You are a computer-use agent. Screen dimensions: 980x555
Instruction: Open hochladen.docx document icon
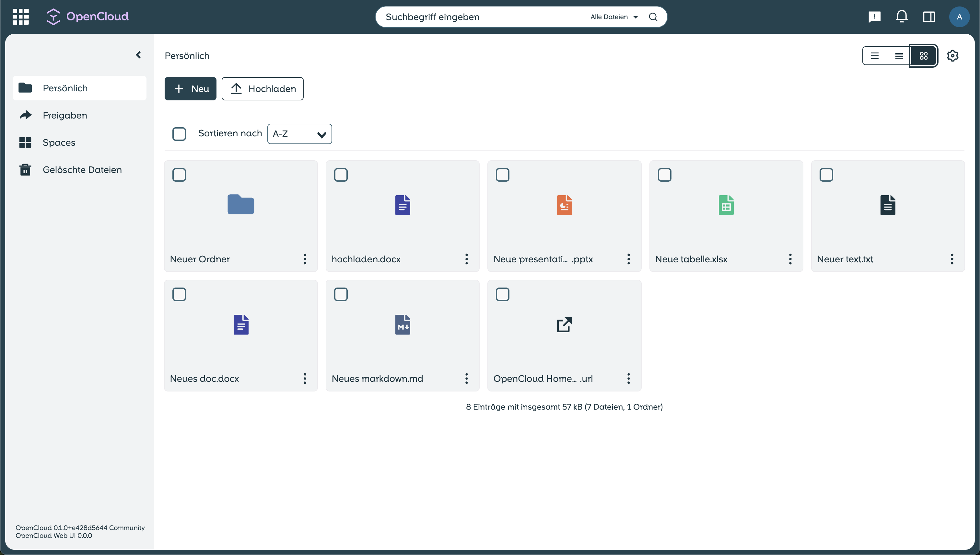(402, 205)
